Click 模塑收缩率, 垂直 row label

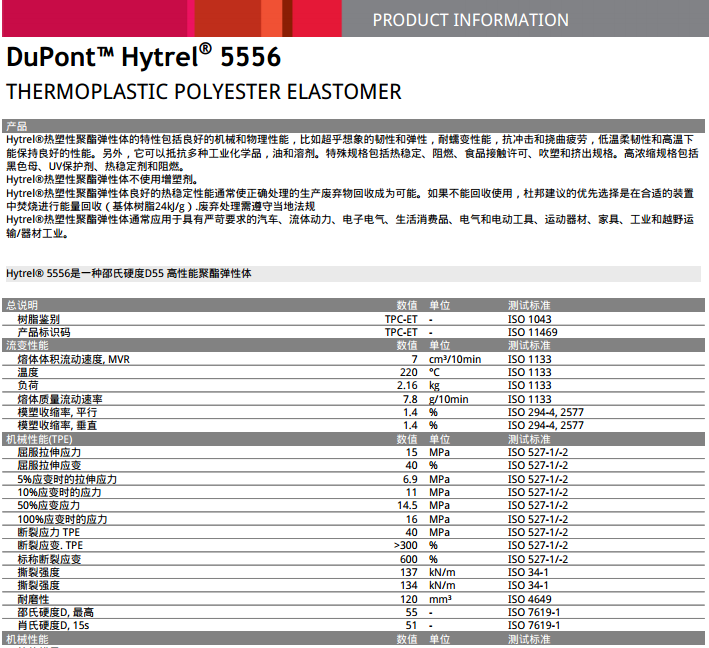coord(57,426)
